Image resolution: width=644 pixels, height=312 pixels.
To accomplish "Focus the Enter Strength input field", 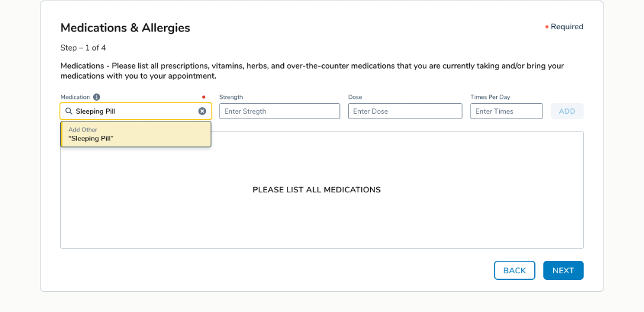I will pos(279,111).
